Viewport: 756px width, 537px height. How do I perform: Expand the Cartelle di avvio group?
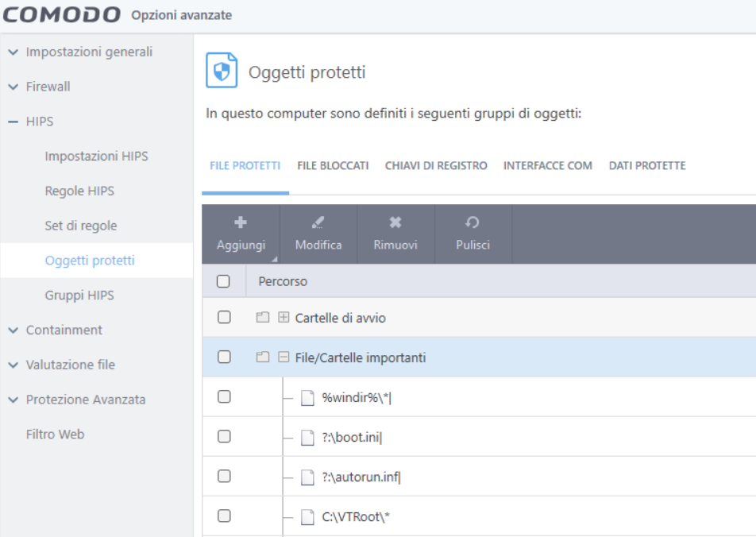(x=283, y=318)
